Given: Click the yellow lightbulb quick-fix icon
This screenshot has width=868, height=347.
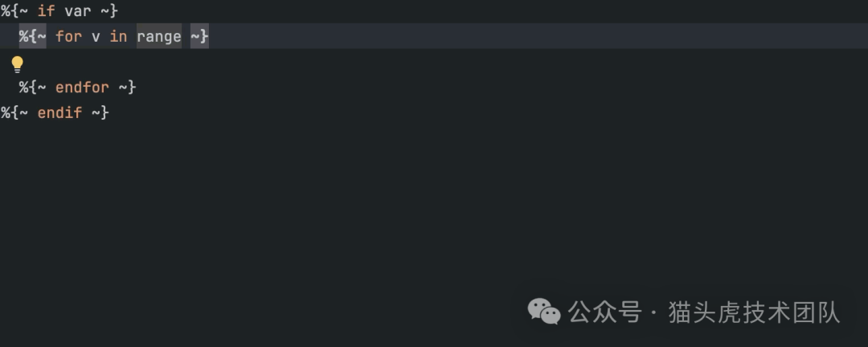Looking at the screenshot, I should 17,64.
